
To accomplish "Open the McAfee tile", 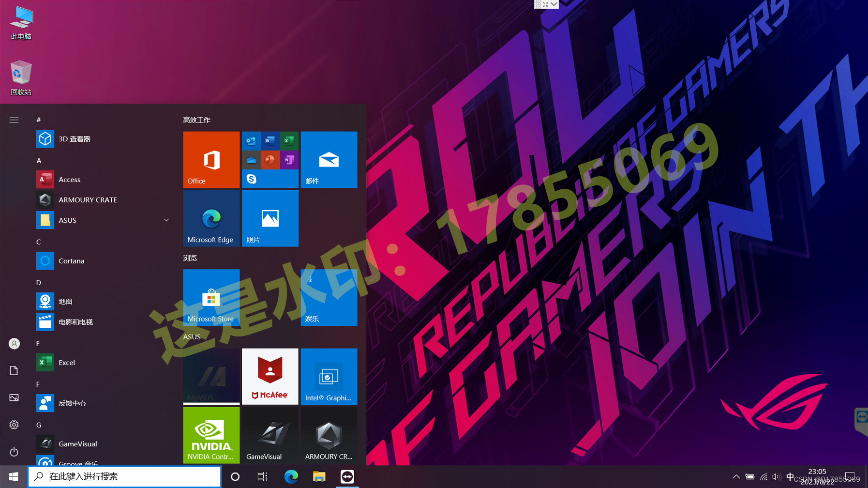I will 270,376.
